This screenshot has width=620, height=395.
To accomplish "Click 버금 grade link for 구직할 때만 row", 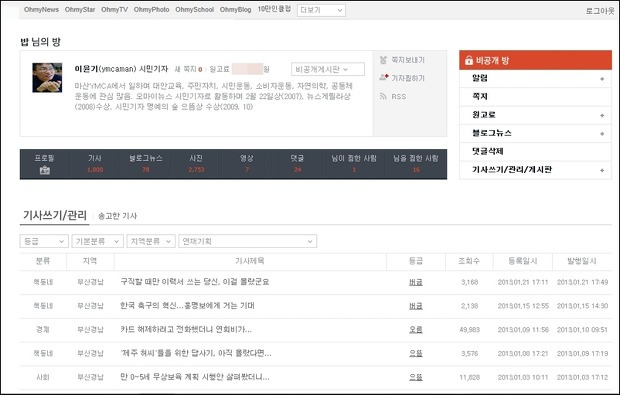I will pos(416,282).
